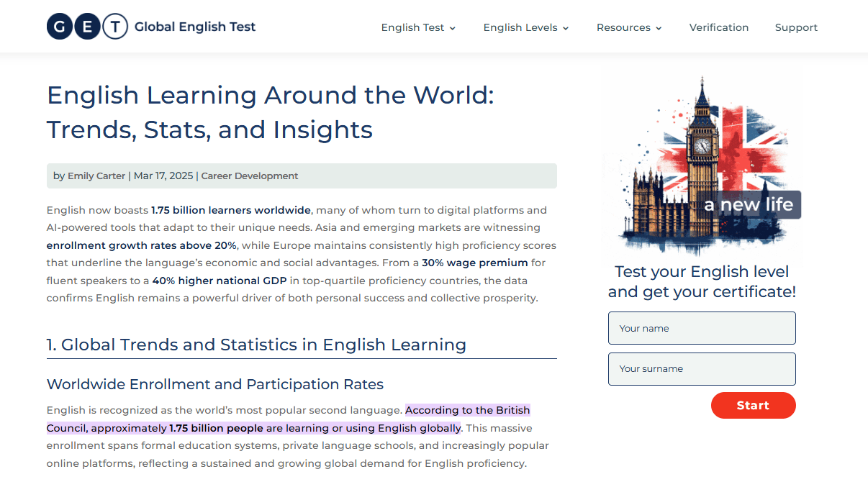This screenshot has width=868, height=482.
Task: Open the Career Development category link
Action: 250,176
